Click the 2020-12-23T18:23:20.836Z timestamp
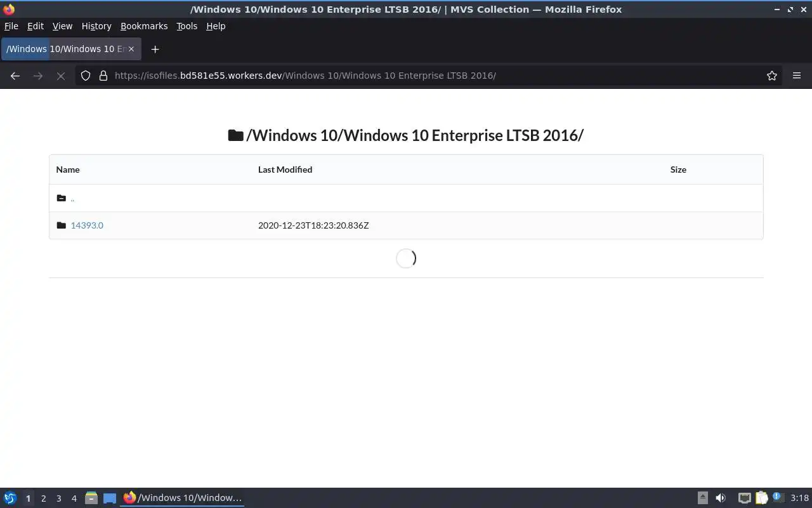The height and width of the screenshot is (508, 812). [x=313, y=225]
